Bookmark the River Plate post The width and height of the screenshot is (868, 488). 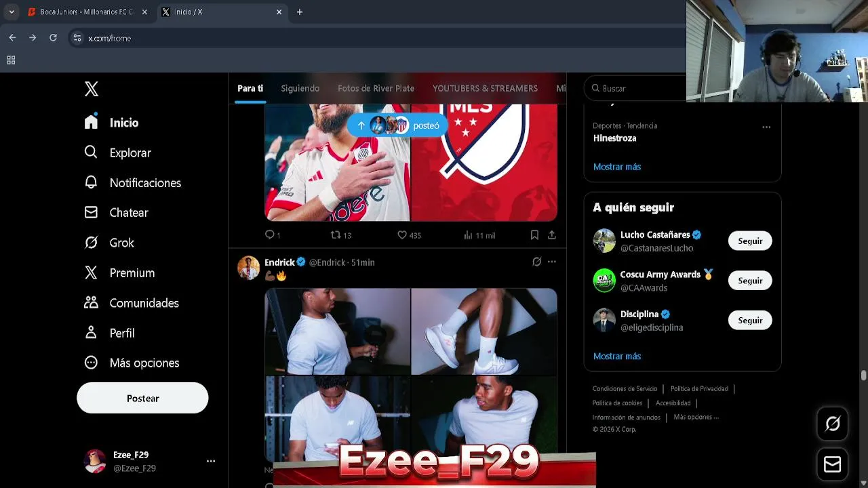pos(534,235)
